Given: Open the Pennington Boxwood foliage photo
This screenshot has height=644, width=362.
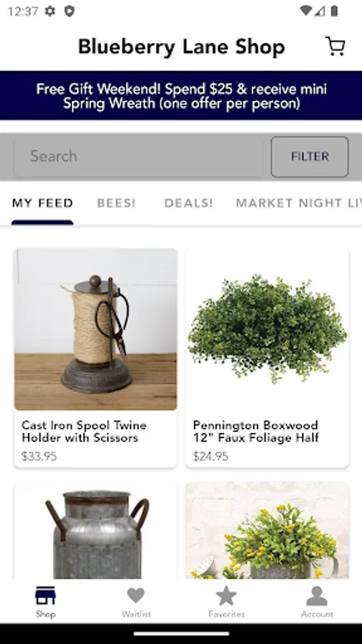Looking at the screenshot, I should [x=267, y=329].
